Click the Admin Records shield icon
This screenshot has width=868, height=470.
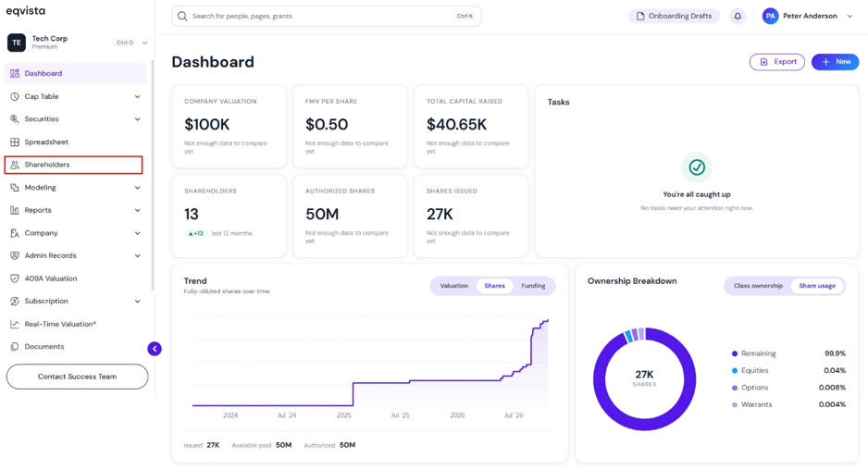(x=15, y=255)
